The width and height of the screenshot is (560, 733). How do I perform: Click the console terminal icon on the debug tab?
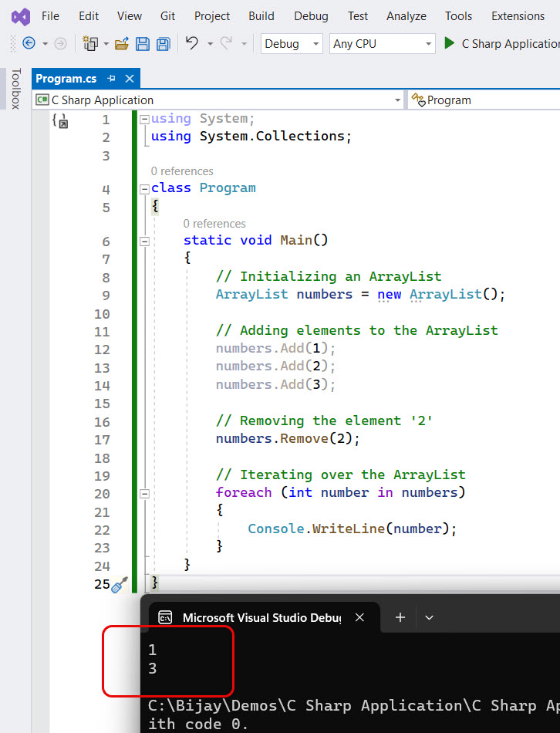[165, 617]
